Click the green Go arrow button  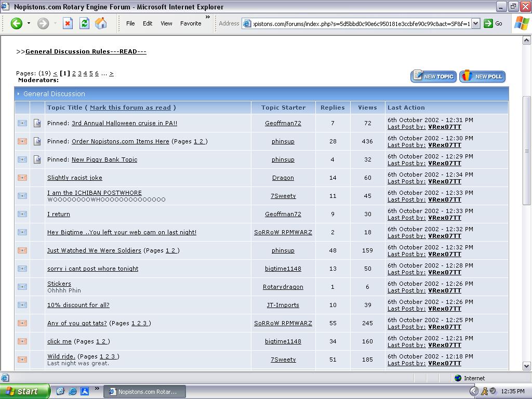point(488,23)
